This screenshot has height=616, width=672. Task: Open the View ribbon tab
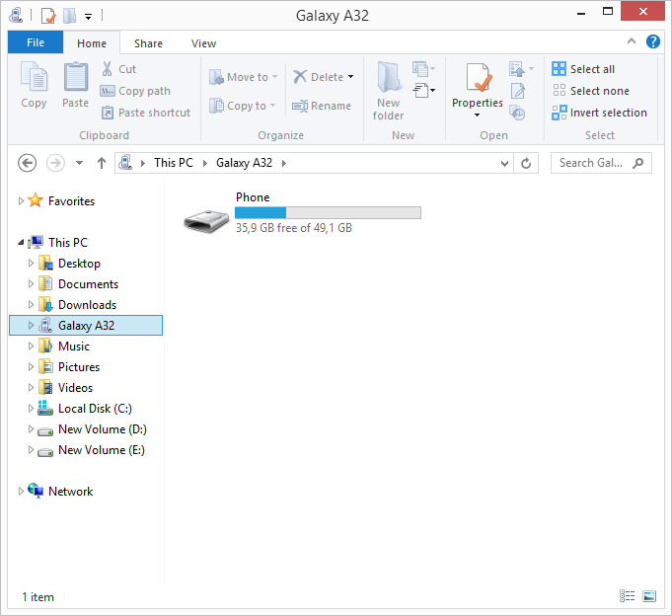203,43
